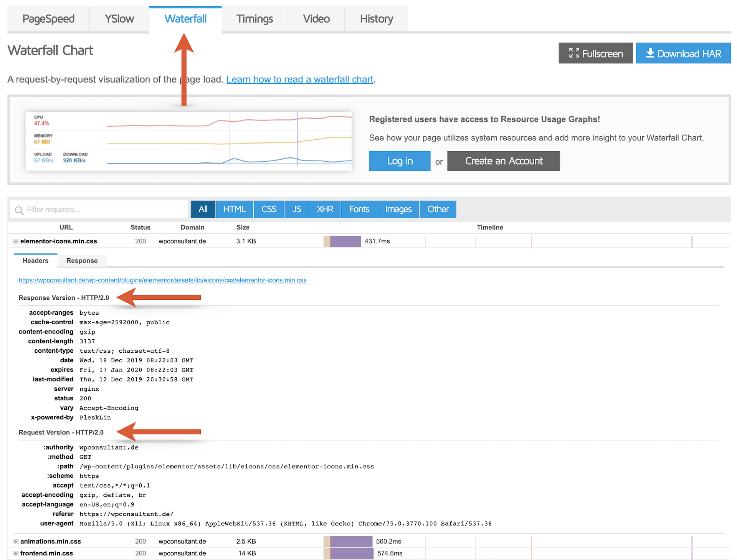
Task: Click the elementor-icons.min.css file name
Action: [59, 241]
